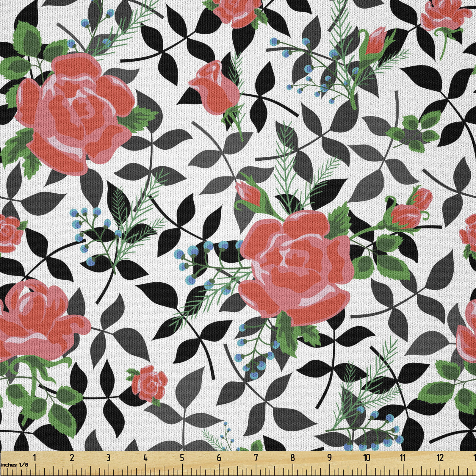Select the ruler mark labeled 5
This screenshot has width=476, height=476.
pyautogui.click(x=182, y=458)
